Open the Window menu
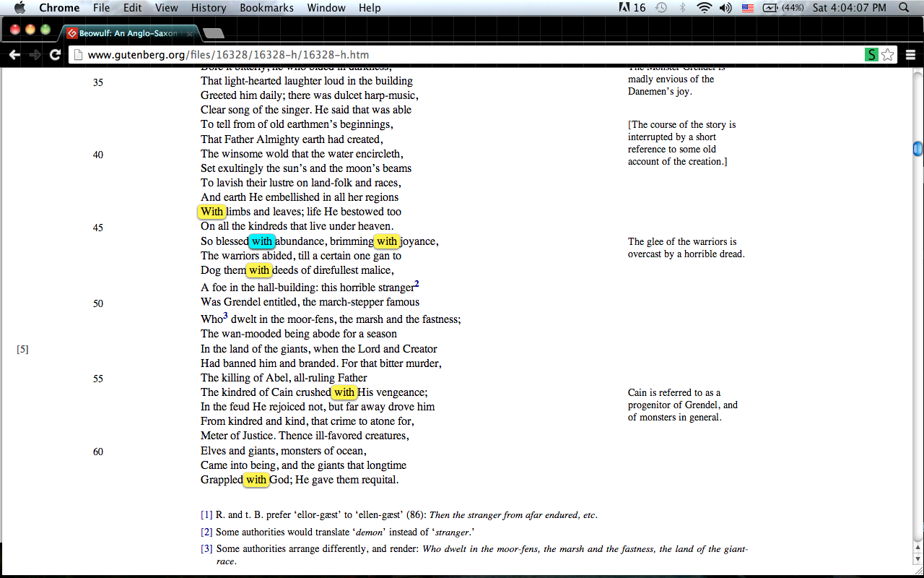Image resolution: width=924 pixels, height=578 pixels. [326, 8]
